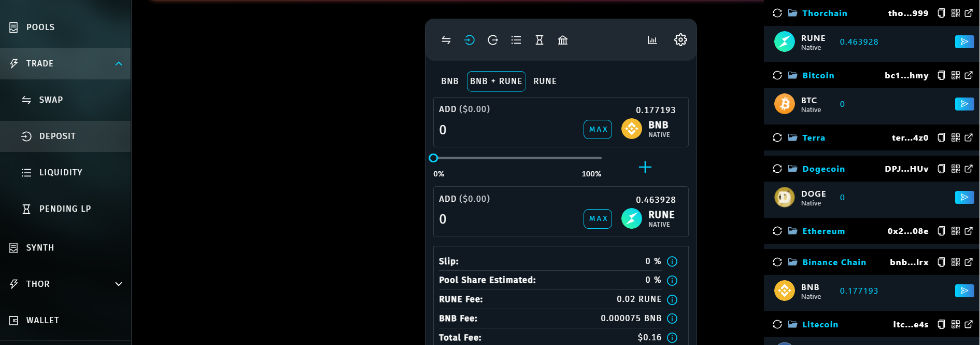Focus the BNB amount input field
This screenshot has width=980, height=345.
[x=508, y=130]
